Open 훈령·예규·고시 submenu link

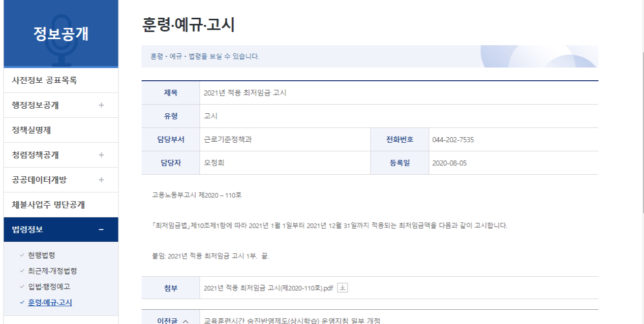point(50,302)
